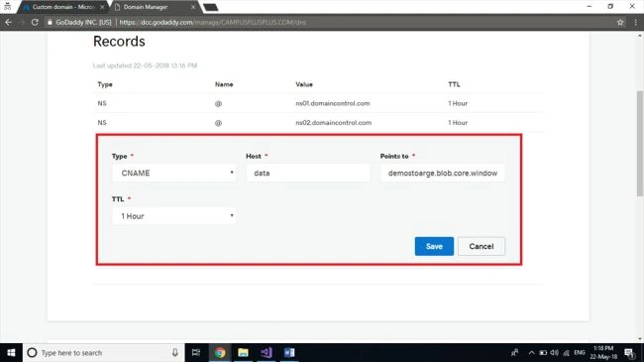Image resolution: width=644 pixels, height=362 pixels.
Task: Switch to the Custom domain - Microsoft tab
Action: click(x=63, y=7)
